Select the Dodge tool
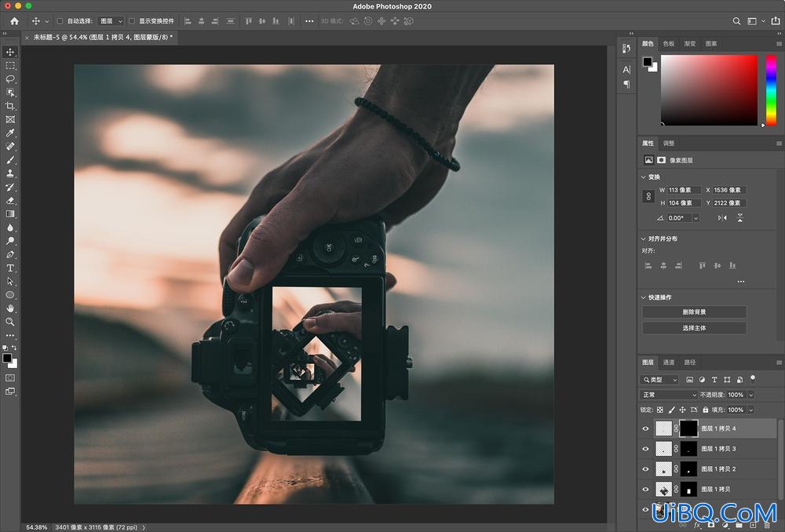The height and width of the screenshot is (532, 785). [x=10, y=241]
